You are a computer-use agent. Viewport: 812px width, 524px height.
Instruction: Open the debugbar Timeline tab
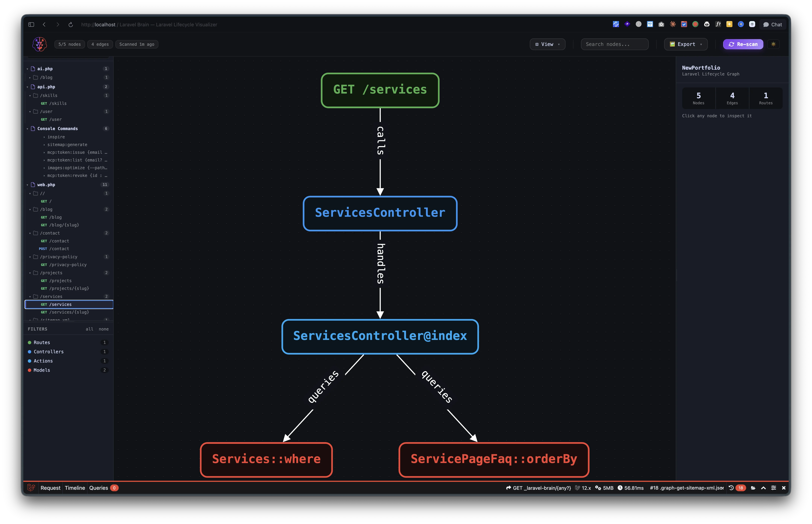click(75, 488)
